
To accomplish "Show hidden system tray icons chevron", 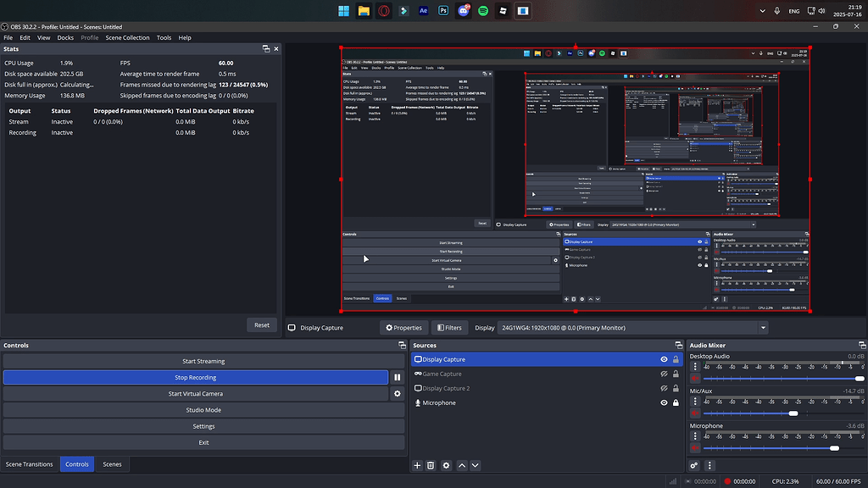I will [762, 11].
